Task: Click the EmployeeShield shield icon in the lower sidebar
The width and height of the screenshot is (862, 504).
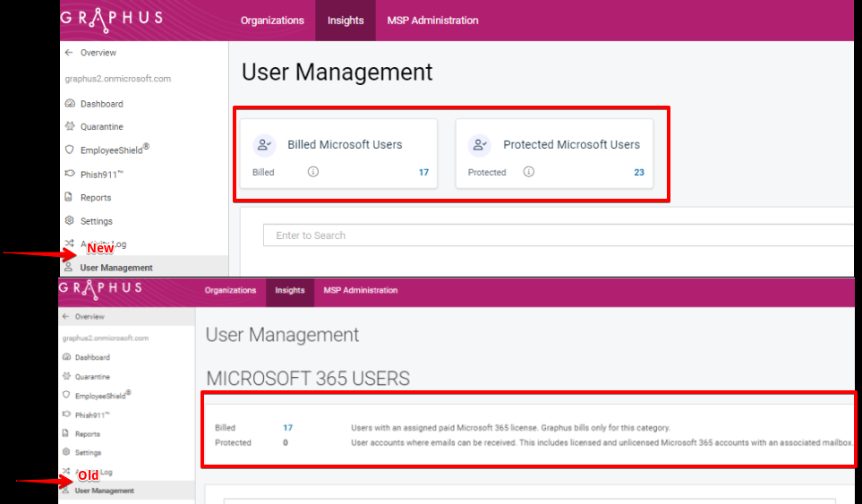Action: pyautogui.click(x=66, y=395)
